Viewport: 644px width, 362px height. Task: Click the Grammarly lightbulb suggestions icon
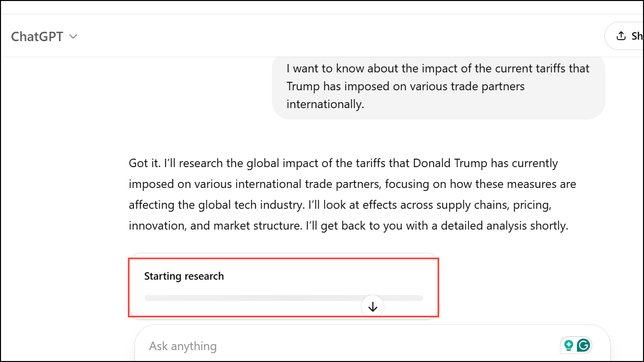[569, 345]
